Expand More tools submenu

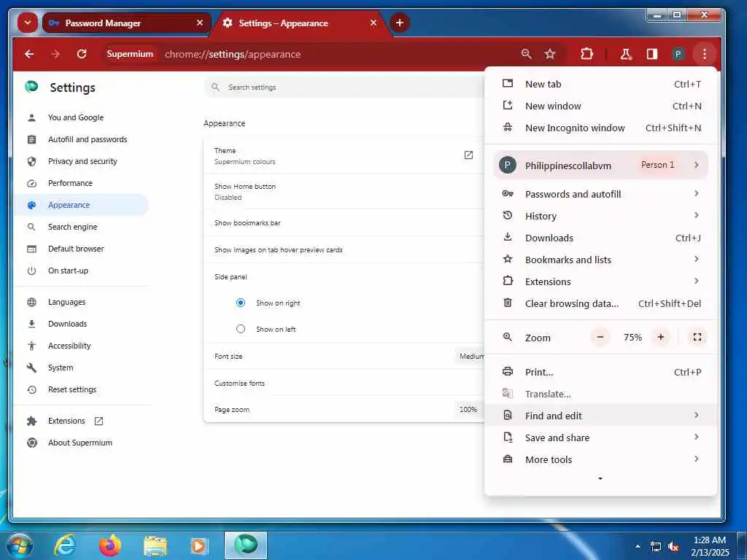click(x=601, y=459)
